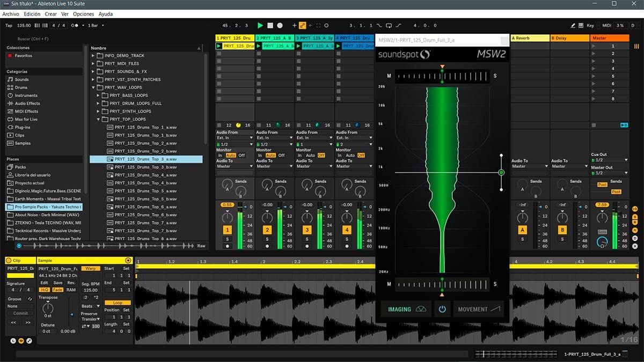This screenshot has height=362, width=644.
Task: Open the Archivo menu
Action: pos(11,14)
